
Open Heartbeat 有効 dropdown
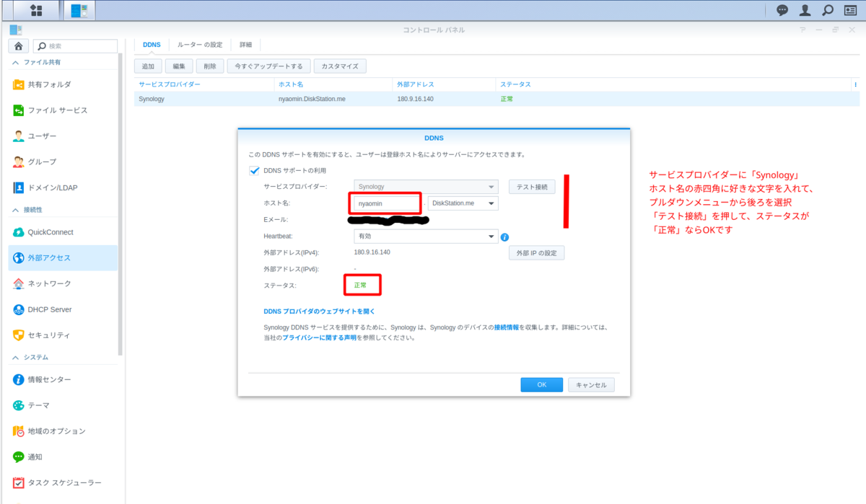(x=426, y=236)
